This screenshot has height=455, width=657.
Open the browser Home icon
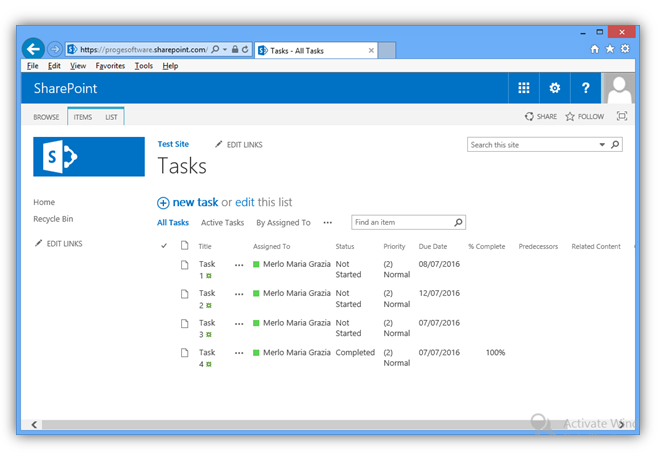pos(595,49)
